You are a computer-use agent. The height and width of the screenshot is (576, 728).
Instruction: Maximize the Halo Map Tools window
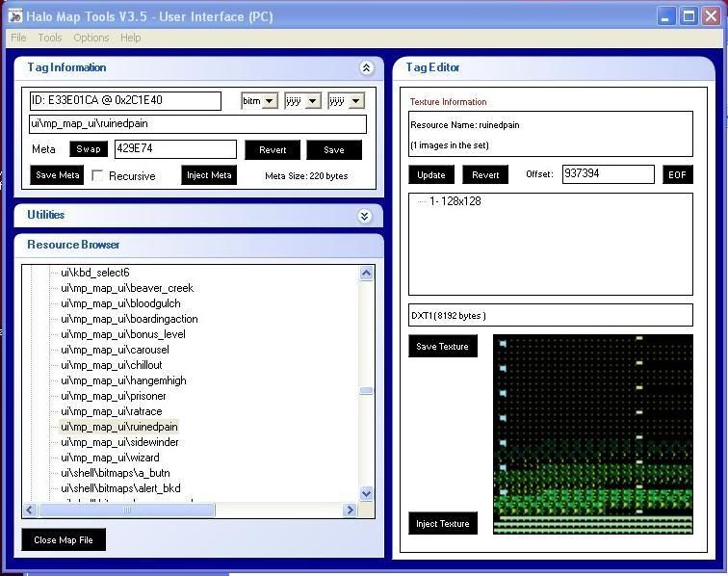(689, 16)
